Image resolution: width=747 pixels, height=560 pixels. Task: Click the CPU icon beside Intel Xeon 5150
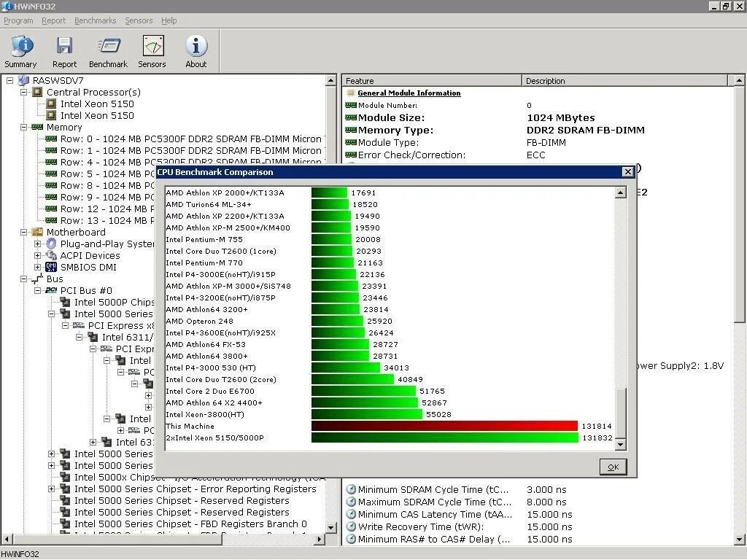50,104
